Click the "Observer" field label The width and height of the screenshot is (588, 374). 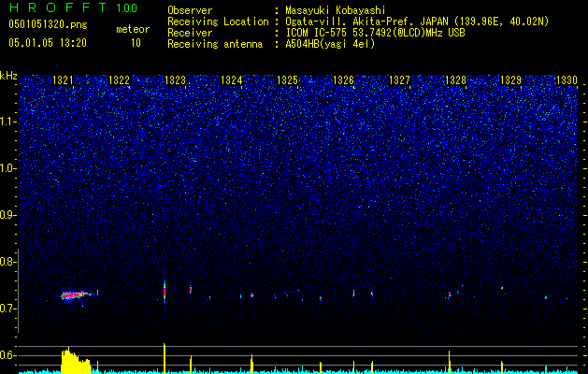[x=190, y=10]
